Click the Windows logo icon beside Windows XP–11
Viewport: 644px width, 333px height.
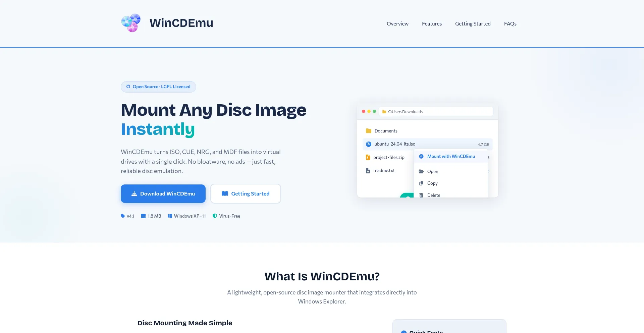170,216
